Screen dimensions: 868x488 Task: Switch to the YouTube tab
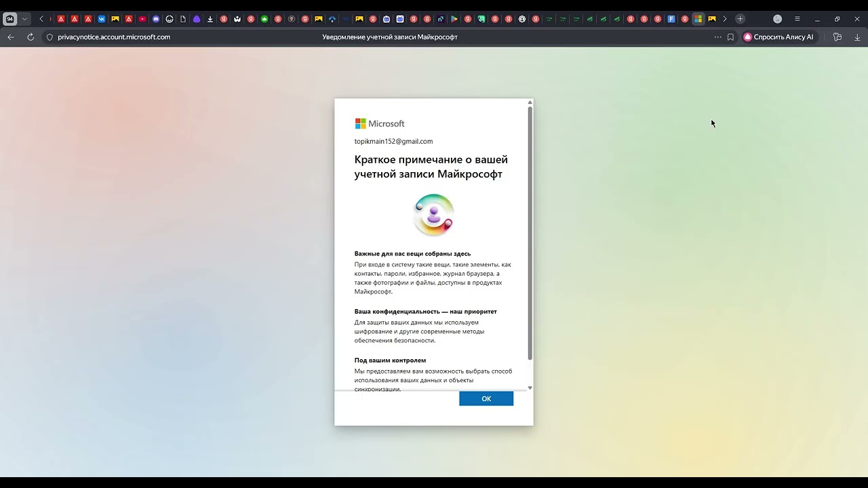(142, 19)
